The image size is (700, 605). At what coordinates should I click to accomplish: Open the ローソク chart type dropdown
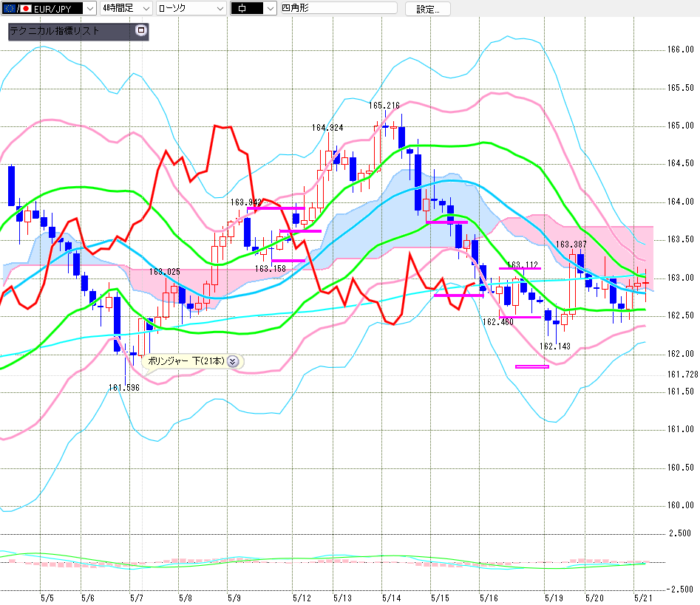pos(191,8)
